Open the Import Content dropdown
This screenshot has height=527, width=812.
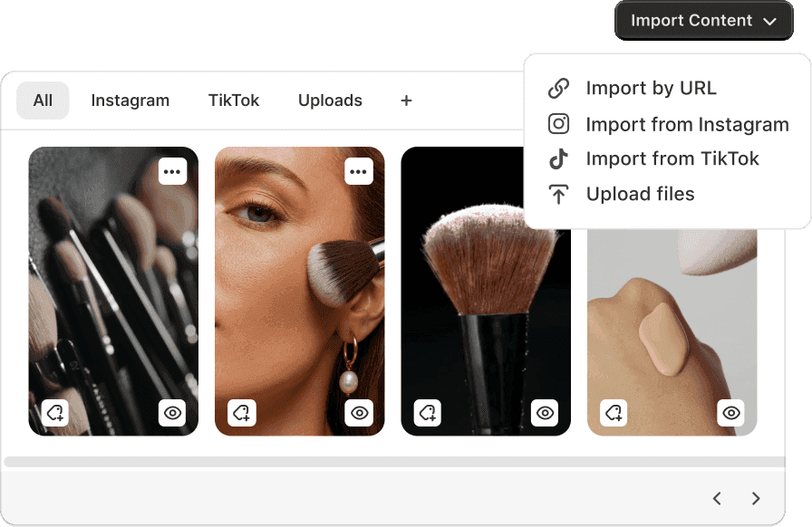pos(703,21)
